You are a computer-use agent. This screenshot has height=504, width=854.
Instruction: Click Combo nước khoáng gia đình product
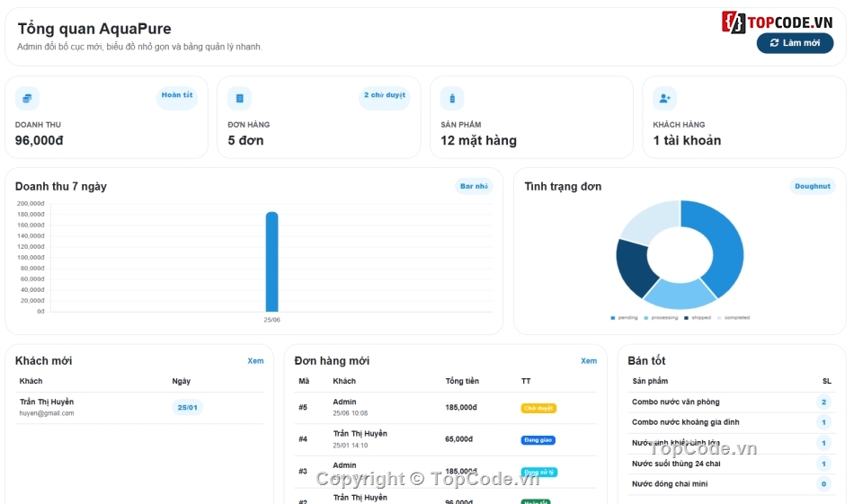click(x=686, y=422)
